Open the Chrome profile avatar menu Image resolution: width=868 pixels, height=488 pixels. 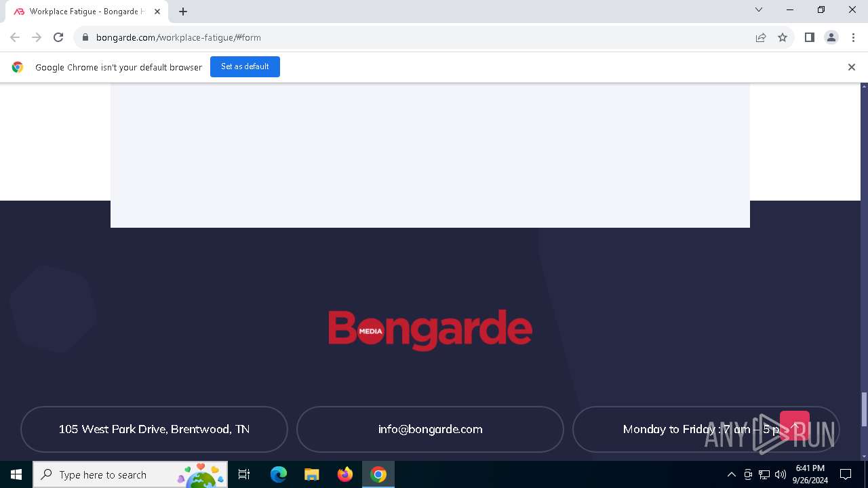pyautogui.click(x=831, y=37)
